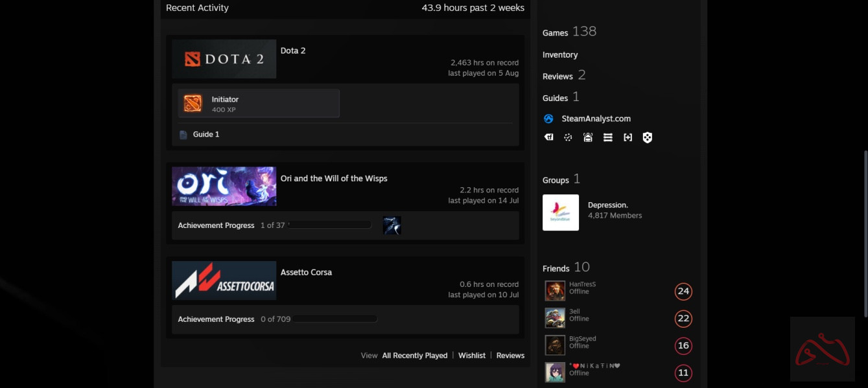Click the backpack.tf tag icon
Image resolution: width=868 pixels, height=388 pixels.
point(548,137)
